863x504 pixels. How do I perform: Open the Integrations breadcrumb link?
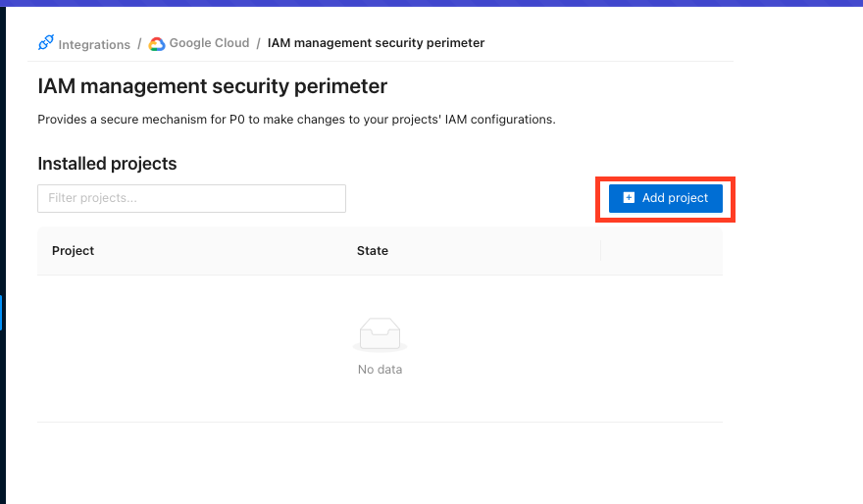(x=94, y=44)
